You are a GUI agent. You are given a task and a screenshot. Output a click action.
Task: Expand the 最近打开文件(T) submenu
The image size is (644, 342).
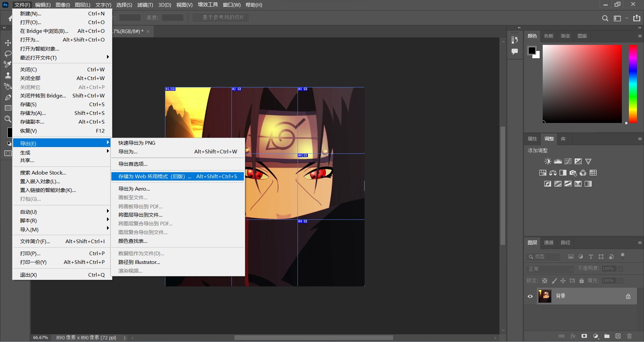click(62, 58)
